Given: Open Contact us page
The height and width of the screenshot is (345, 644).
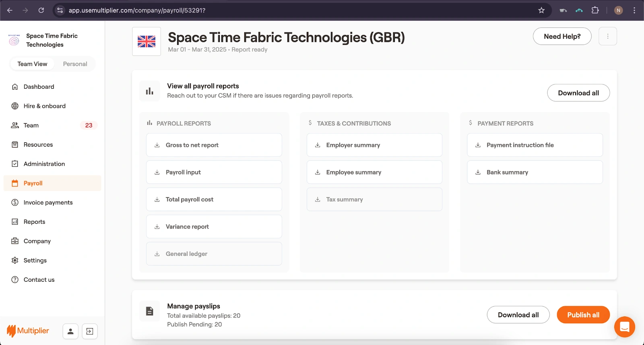Looking at the screenshot, I should pos(52,280).
